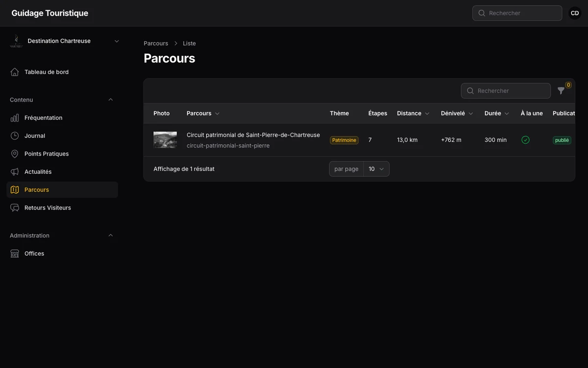Sort the table by Distance column

(x=413, y=113)
